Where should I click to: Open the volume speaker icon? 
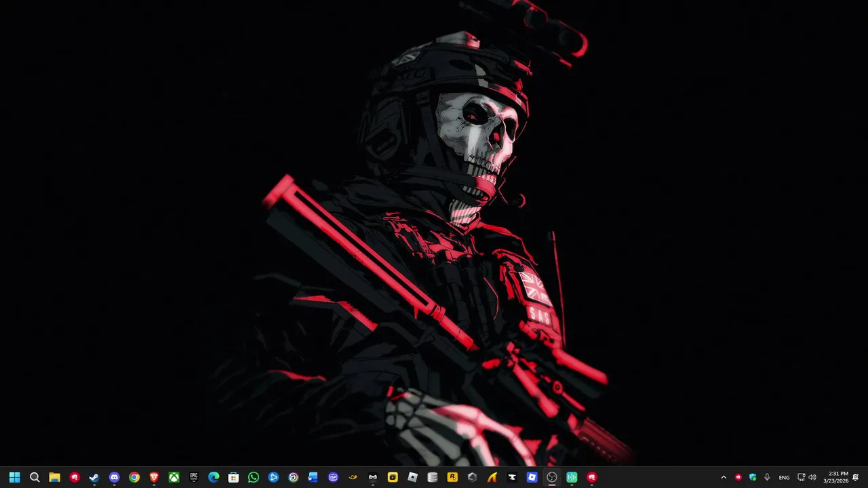(812, 477)
